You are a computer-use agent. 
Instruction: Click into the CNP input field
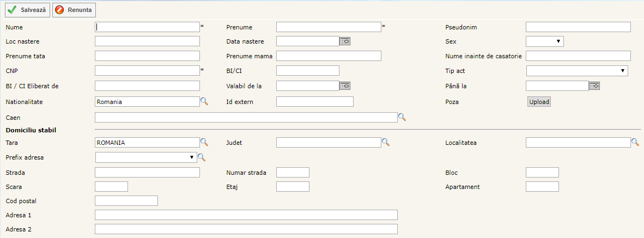point(147,70)
